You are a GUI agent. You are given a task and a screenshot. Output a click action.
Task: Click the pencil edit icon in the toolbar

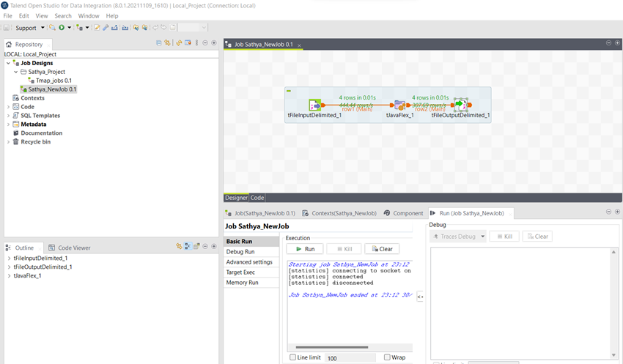[97, 27]
